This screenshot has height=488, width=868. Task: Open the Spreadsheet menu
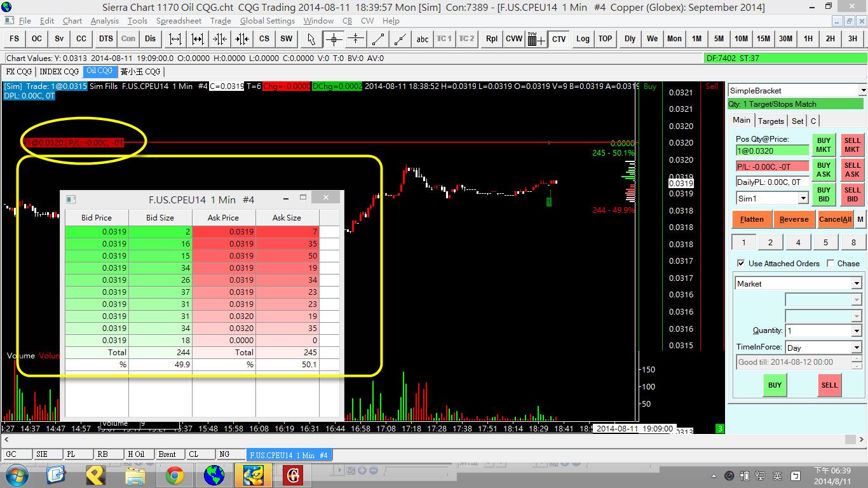(x=179, y=21)
